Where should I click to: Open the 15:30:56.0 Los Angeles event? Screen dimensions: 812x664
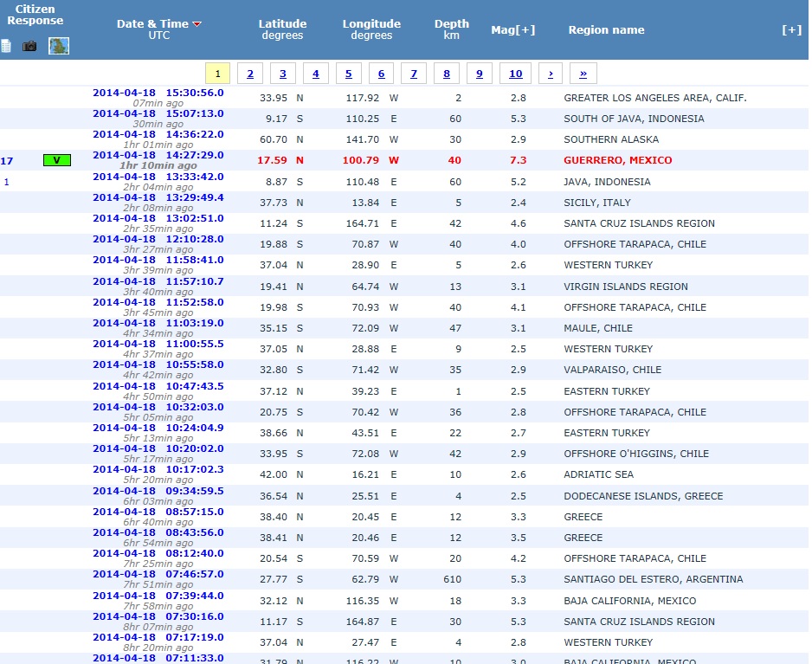pos(158,93)
